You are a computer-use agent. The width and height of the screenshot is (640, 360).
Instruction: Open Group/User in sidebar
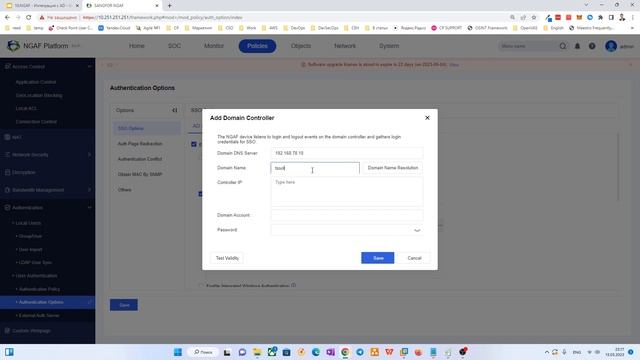coord(30,236)
